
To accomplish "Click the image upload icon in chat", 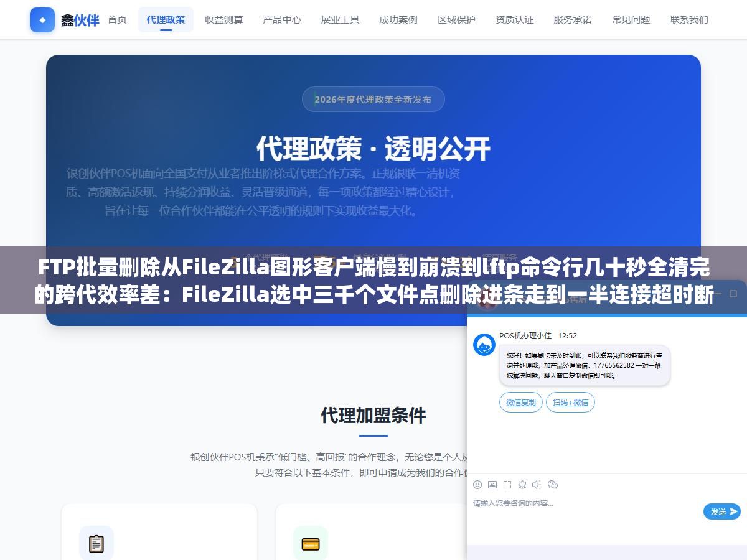I will point(492,485).
